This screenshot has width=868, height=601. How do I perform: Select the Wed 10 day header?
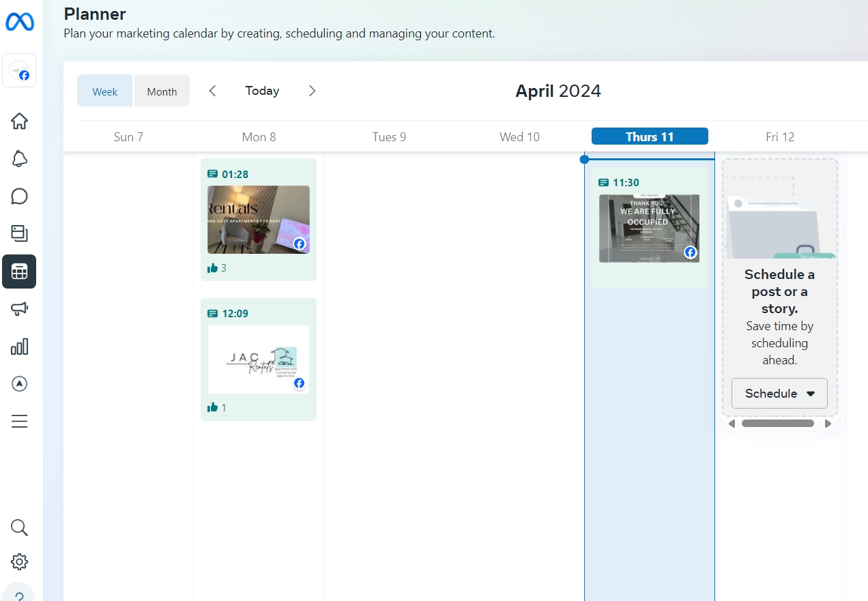coord(519,136)
